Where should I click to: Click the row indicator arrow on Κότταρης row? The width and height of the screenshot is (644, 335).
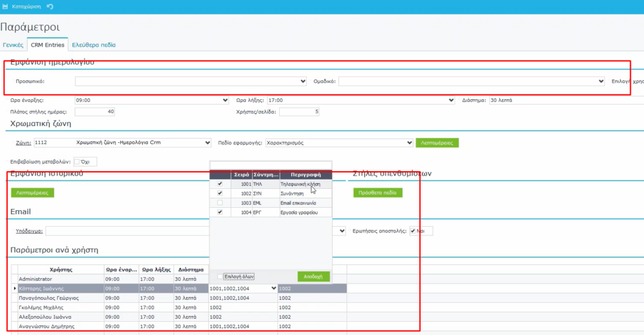(x=15, y=288)
